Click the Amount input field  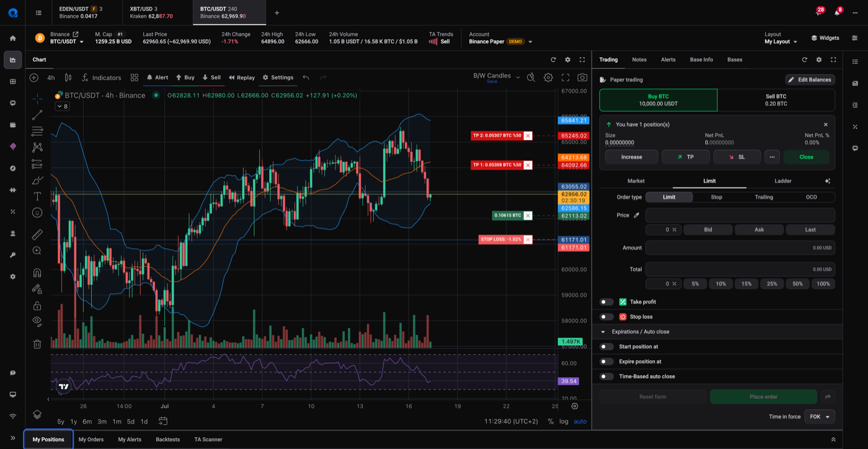pyautogui.click(x=740, y=247)
